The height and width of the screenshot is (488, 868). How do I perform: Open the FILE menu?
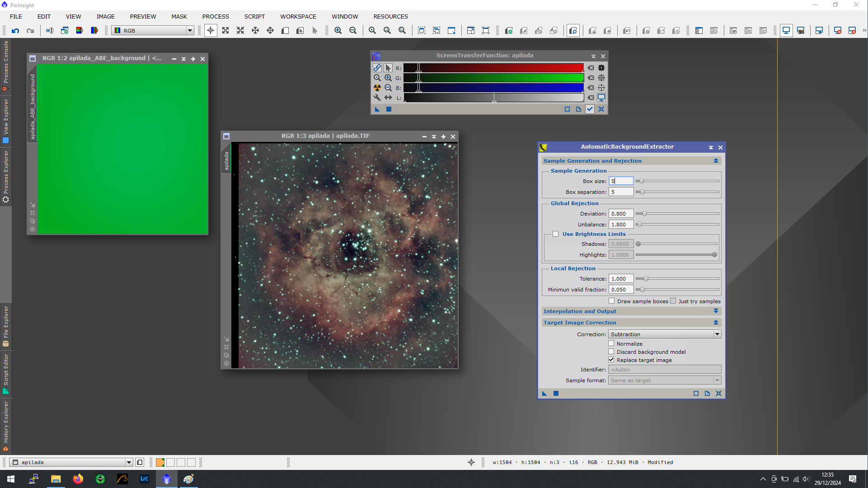click(16, 17)
